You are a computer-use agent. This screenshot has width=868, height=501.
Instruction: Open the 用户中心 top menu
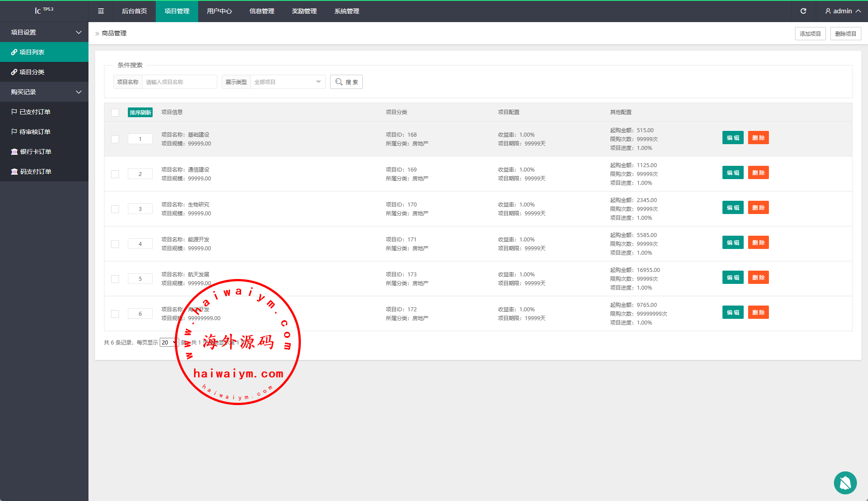point(219,11)
